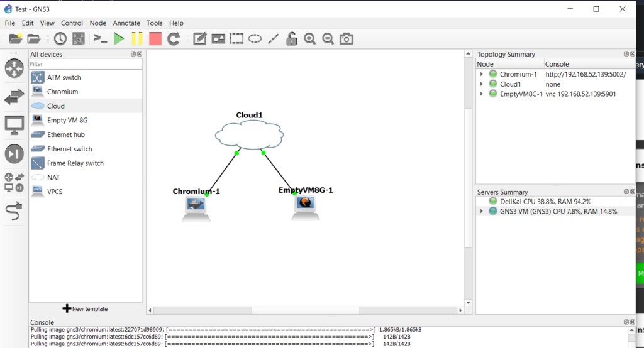Select the Add a note tool
The width and height of the screenshot is (644, 348).
coord(199,39)
